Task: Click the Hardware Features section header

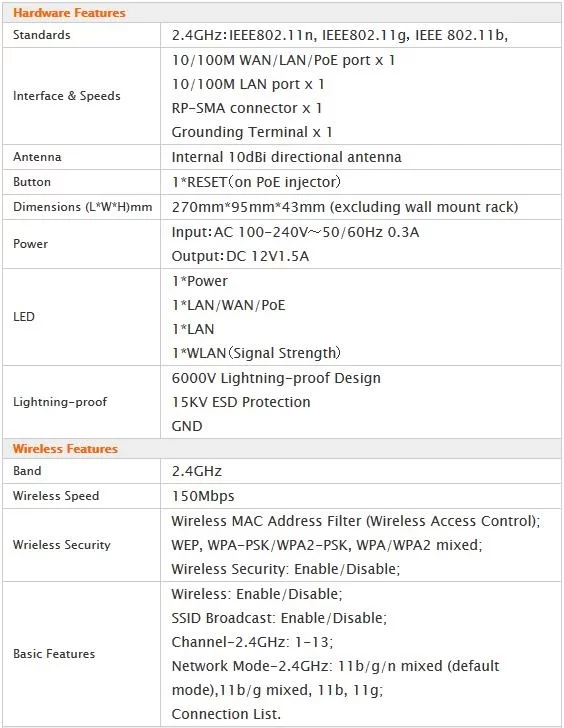Action: coord(69,13)
